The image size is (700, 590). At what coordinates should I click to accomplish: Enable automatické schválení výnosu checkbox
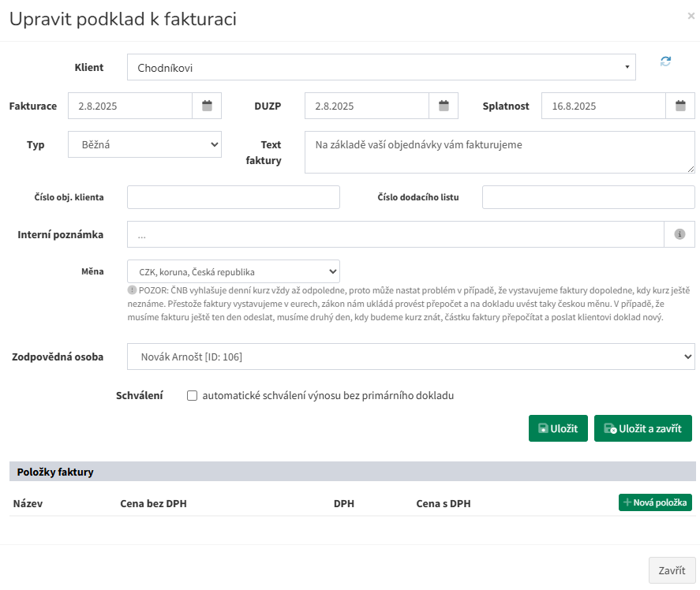[x=192, y=396]
